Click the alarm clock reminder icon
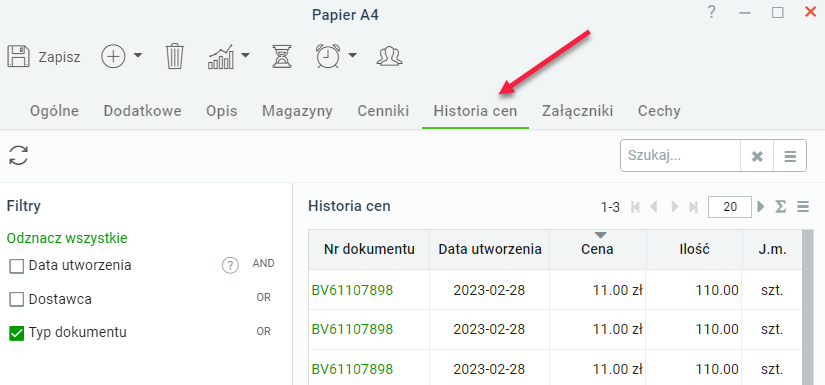Image resolution: width=825 pixels, height=385 pixels. (x=328, y=56)
